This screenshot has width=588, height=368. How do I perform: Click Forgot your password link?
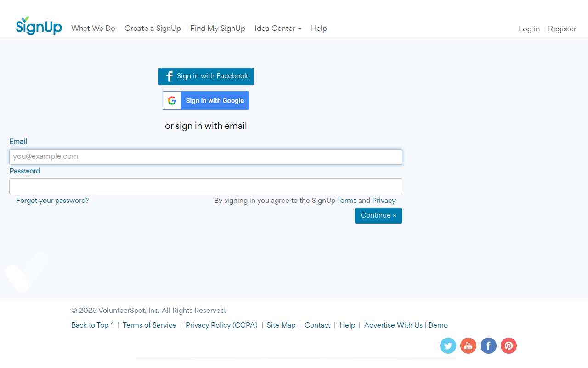point(52,201)
